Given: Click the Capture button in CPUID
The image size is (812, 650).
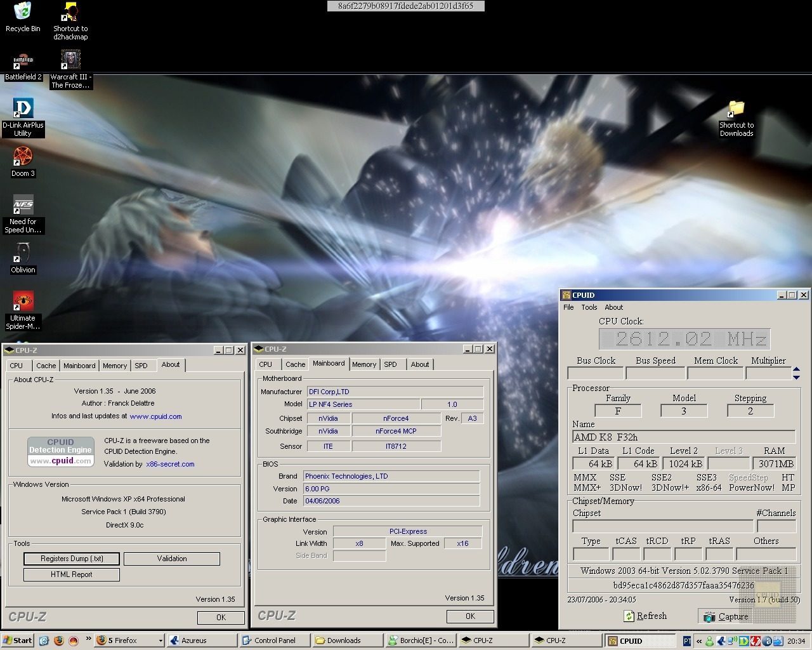Looking at the screenshot, I should tap(726, 616).
